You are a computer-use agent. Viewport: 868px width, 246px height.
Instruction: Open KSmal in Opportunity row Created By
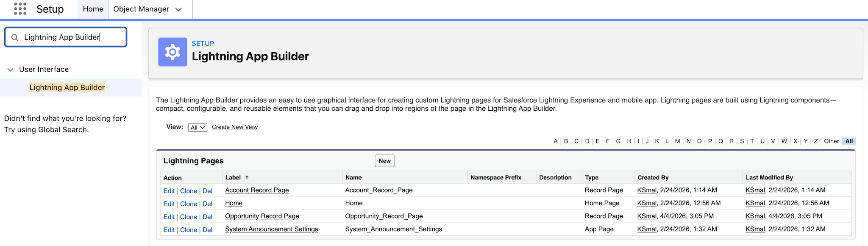pyautogui.click(x=647, y=216)
